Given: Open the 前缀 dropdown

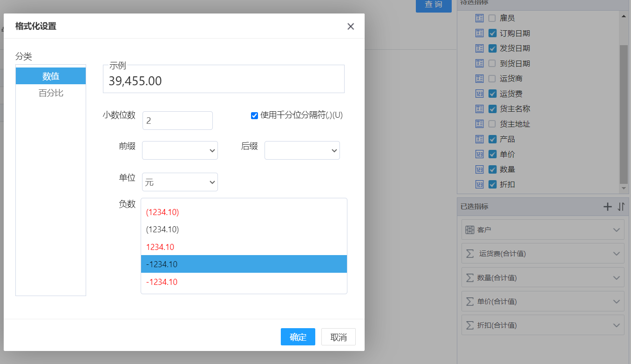Looking at the screenshot, I should click(180, 150).
